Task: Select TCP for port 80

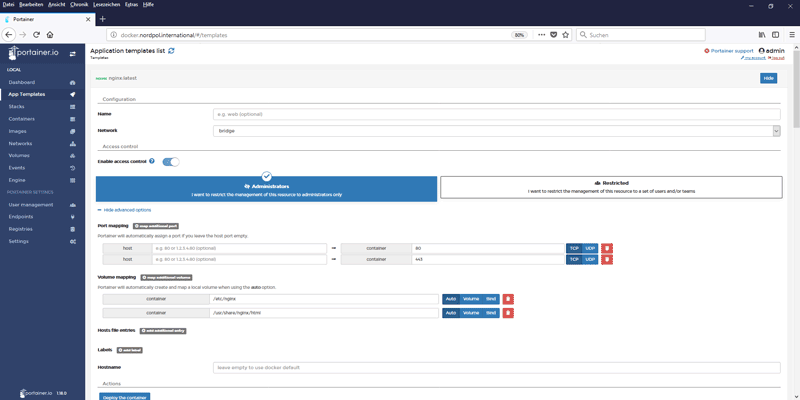Action: pyautogui.click(x=574, y=248)
